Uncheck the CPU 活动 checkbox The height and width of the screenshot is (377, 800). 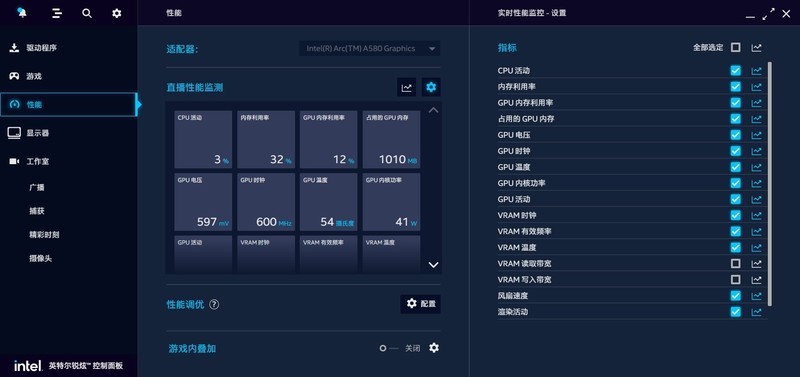735,70
